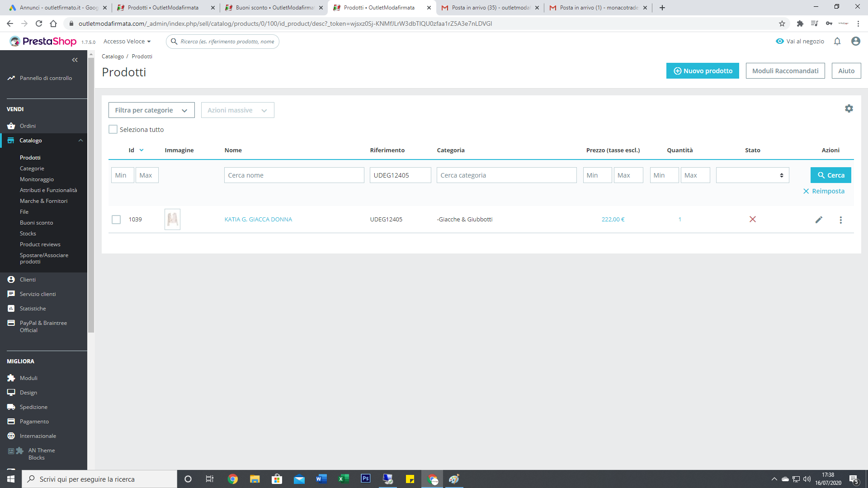Open the three-dot actions menu for product row

tap(841, 220)
